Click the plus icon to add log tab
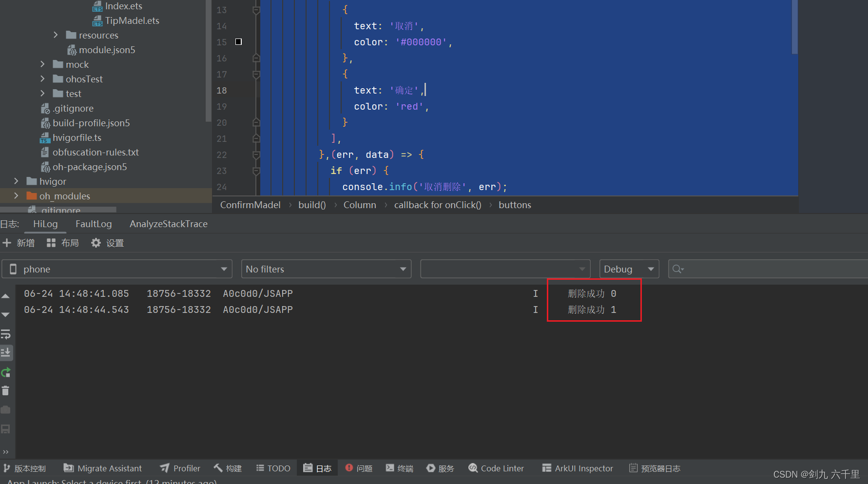 click(x=7, y=243)
